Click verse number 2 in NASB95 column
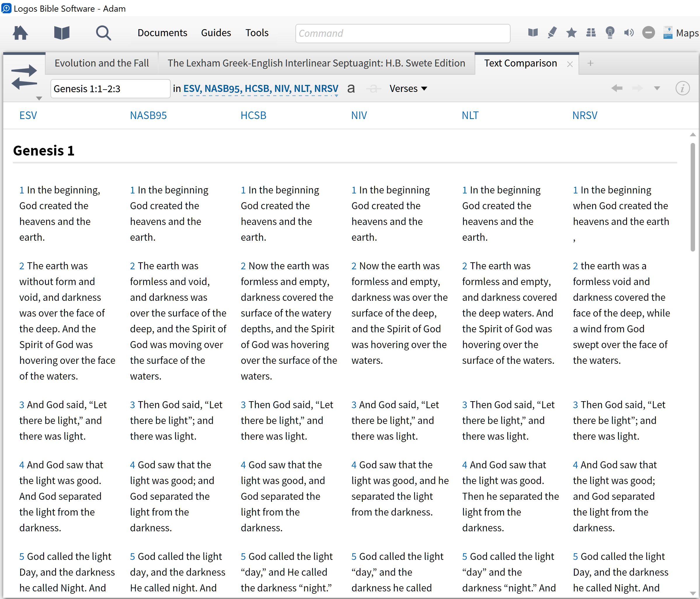 pos(133,266)
